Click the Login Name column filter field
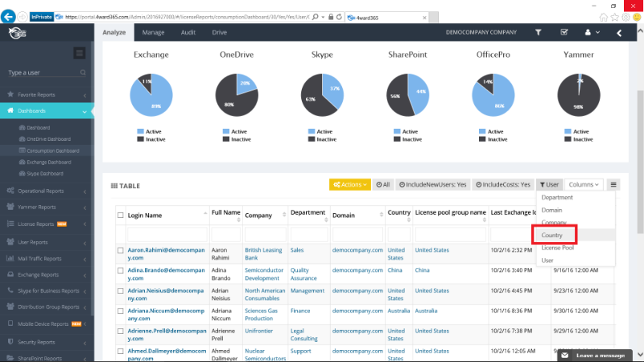This screenshot has width=644, height=362. [x=167, y=235]
